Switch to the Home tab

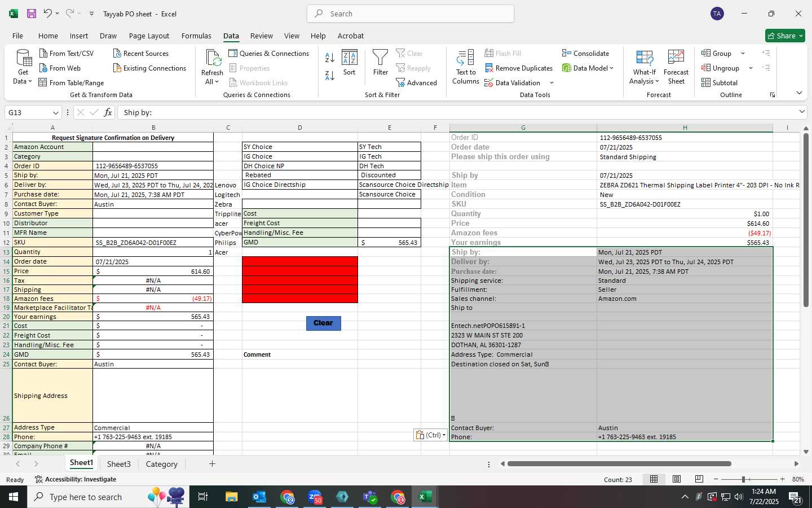coord(48,36)
